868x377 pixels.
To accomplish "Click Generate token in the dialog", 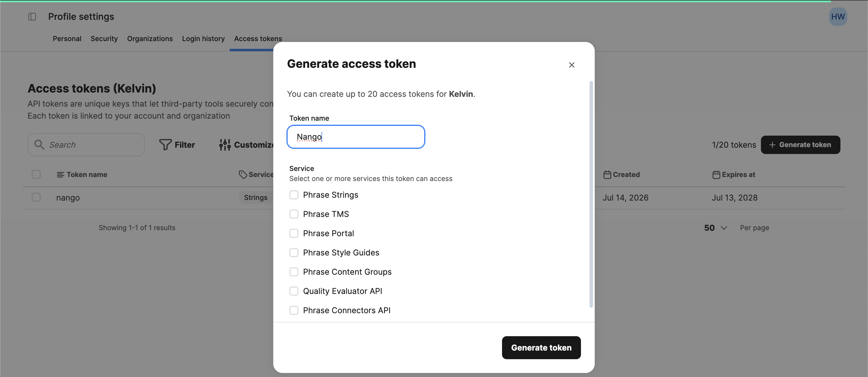I will [x=541, y=348].
